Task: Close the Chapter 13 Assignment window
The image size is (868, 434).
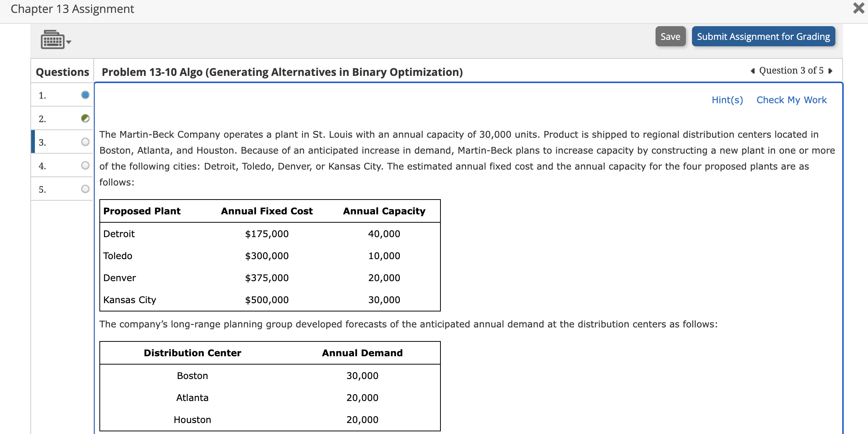Action: point(858,8)
